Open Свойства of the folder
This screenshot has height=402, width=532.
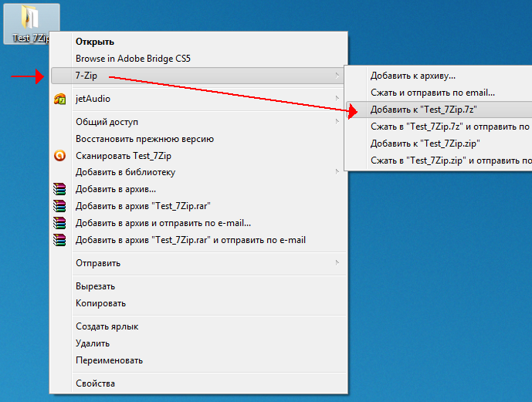tap(198, 383)
